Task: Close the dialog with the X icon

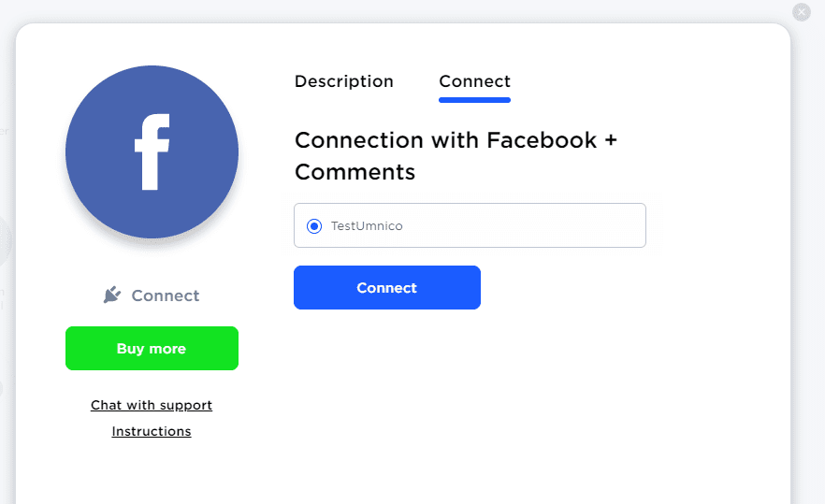Action: [802, 12]
